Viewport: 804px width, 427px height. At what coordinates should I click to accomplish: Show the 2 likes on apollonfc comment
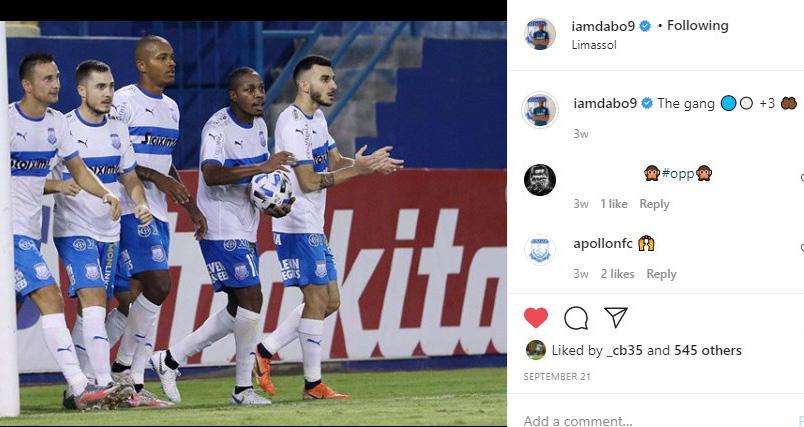(617, 274)
